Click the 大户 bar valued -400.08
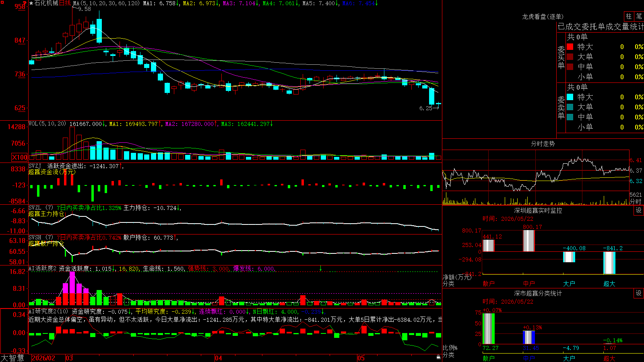644x362 pixels. point(569,257)
